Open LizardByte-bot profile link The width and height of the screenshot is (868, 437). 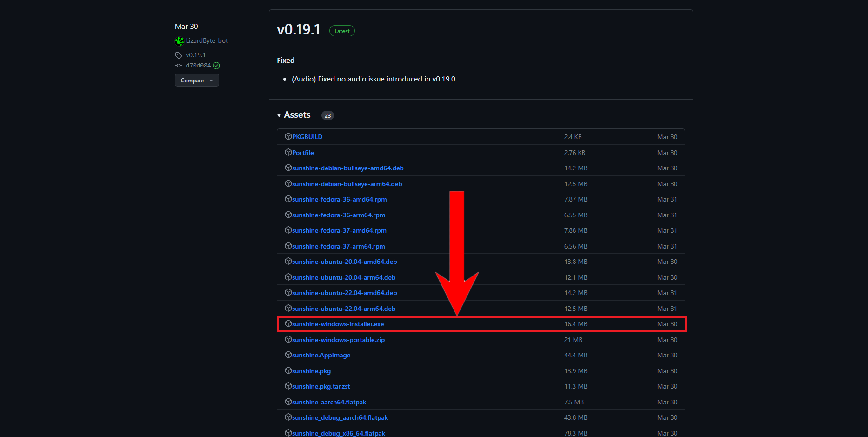click(x=207, y=41)
